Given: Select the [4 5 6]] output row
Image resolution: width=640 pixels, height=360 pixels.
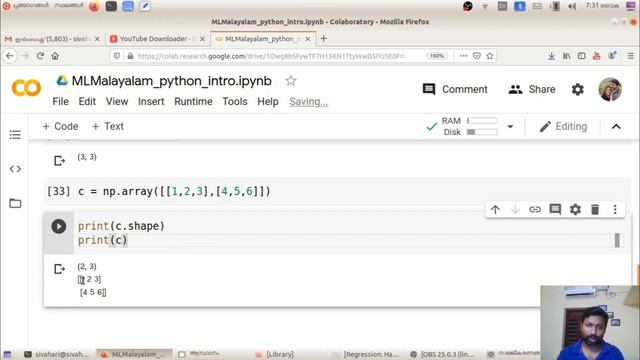Looking at the screenshot, I should (x=93, y=292).
